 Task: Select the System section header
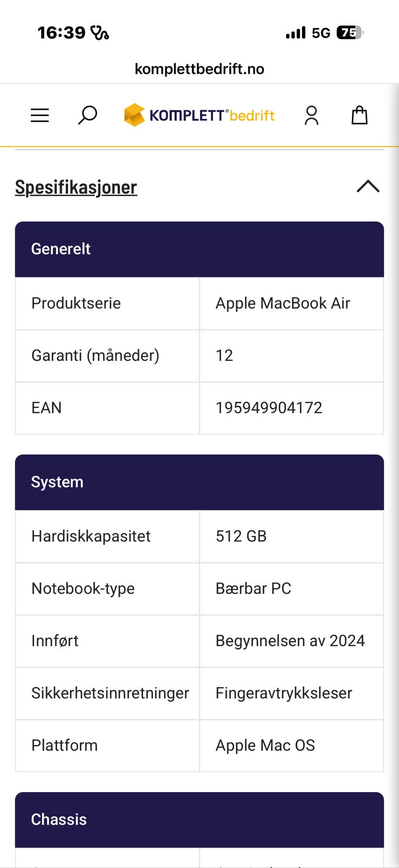tap(200, 482)
